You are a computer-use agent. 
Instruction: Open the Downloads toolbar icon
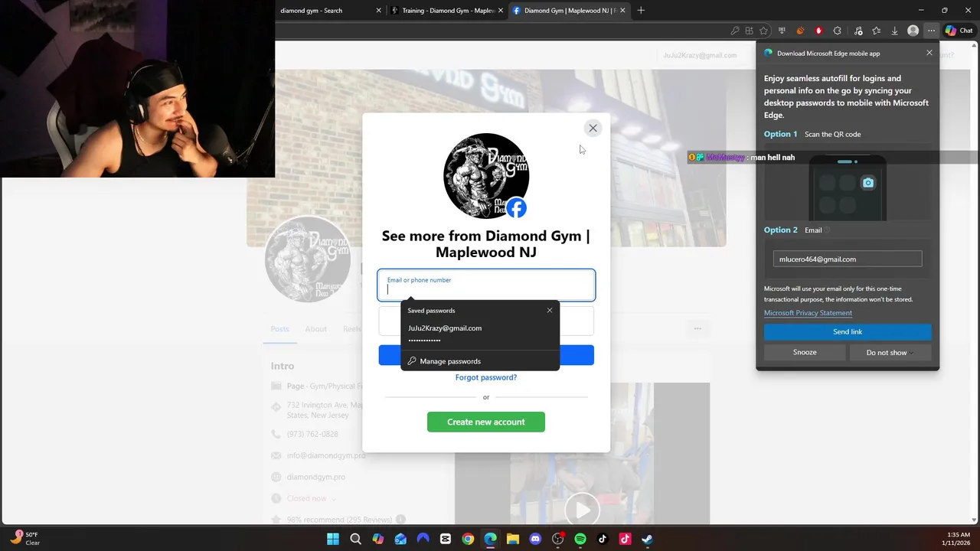pyautogui.click(x=894, y=31)
